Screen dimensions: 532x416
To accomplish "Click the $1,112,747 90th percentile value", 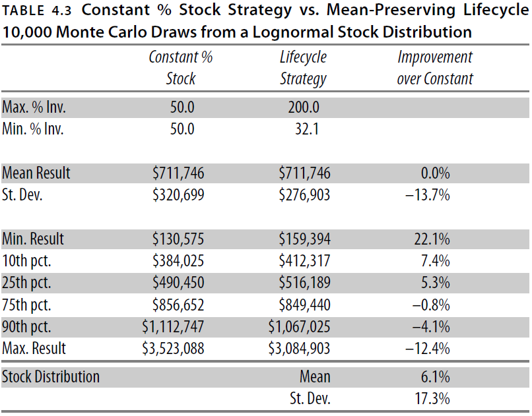I will [x=173, y=326].
